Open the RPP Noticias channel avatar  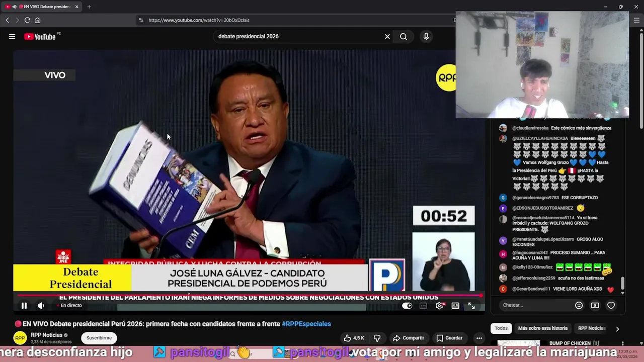click(x=20, y=338)
